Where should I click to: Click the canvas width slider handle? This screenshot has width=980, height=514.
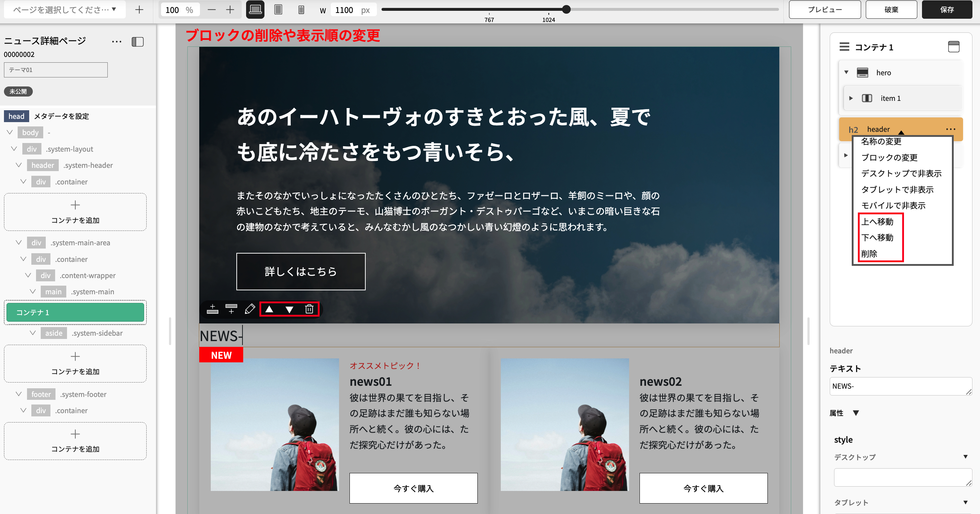(566, 9)
